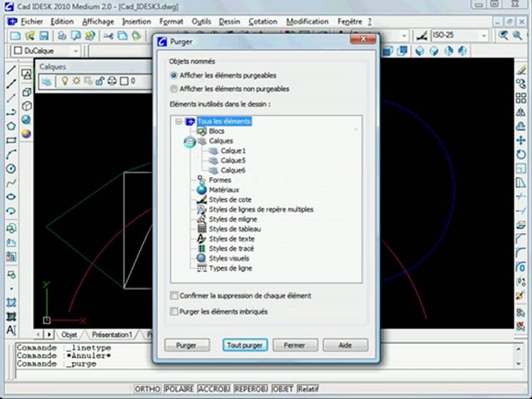532x399 pixels.
Task: Click the Print icon in toolbar
Action: click(x=62, y=35)
